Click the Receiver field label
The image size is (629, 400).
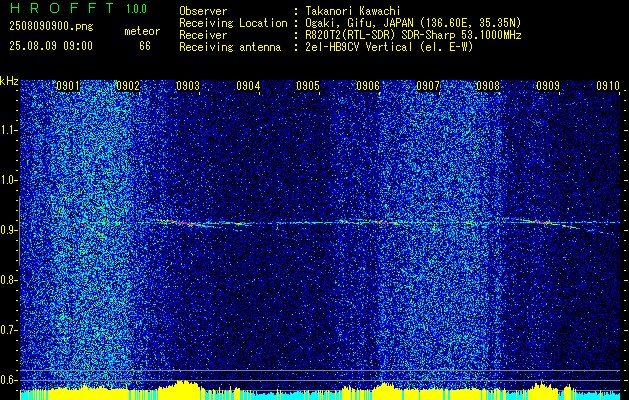click(x=203, y=35)
